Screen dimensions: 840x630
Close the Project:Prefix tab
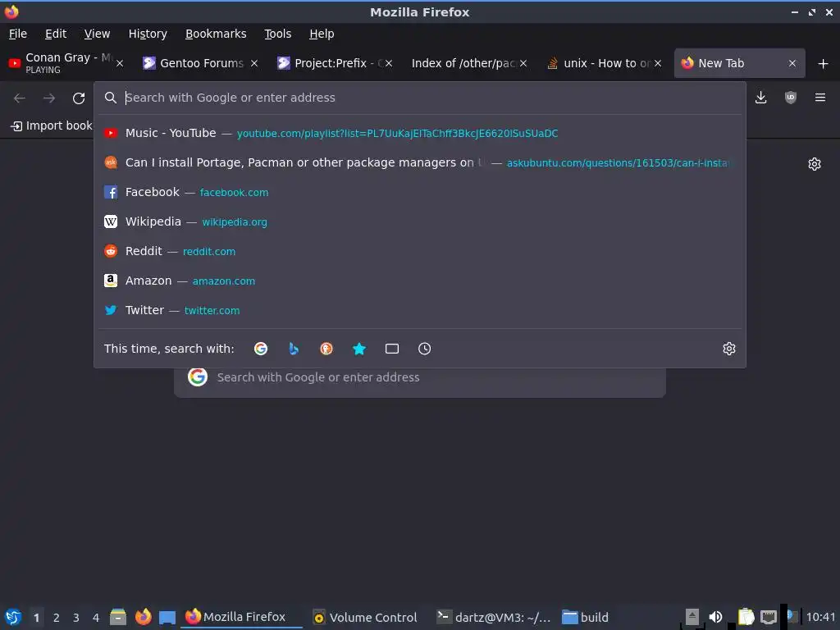click(389, 63)
